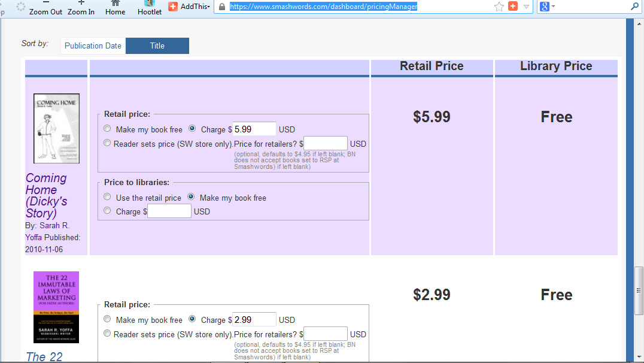Click the vertical scrollbar thumb
644x363 pixels.
pos(639,291)
